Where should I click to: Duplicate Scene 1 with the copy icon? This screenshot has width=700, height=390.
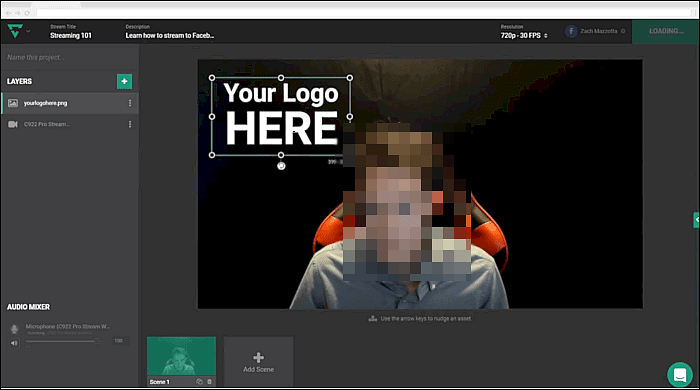pos(199,382)
